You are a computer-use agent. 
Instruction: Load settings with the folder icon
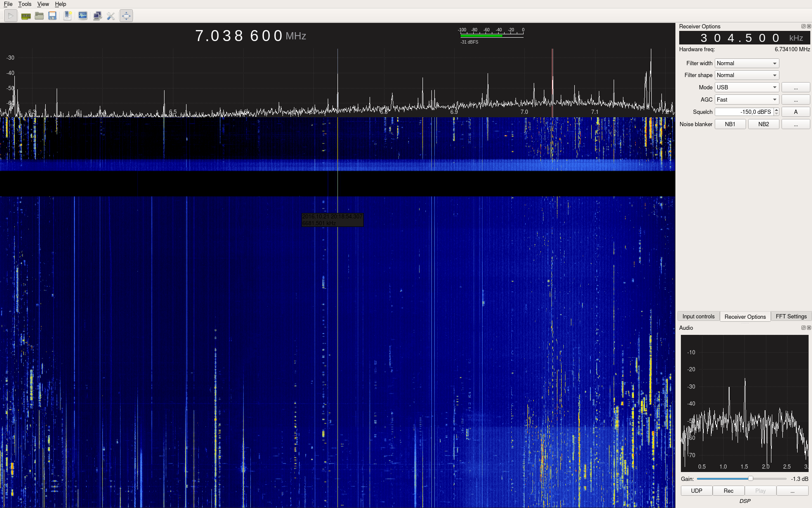39,16
